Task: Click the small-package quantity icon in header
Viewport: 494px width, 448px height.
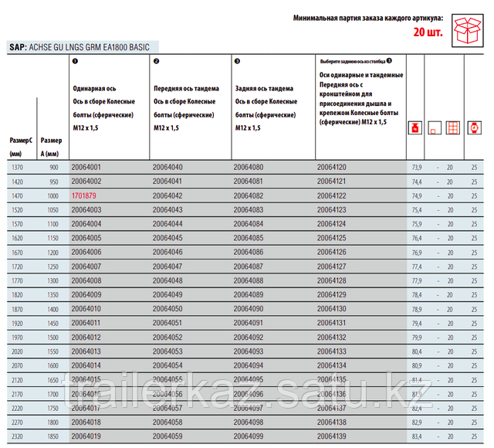Action: tap(435, 128)
